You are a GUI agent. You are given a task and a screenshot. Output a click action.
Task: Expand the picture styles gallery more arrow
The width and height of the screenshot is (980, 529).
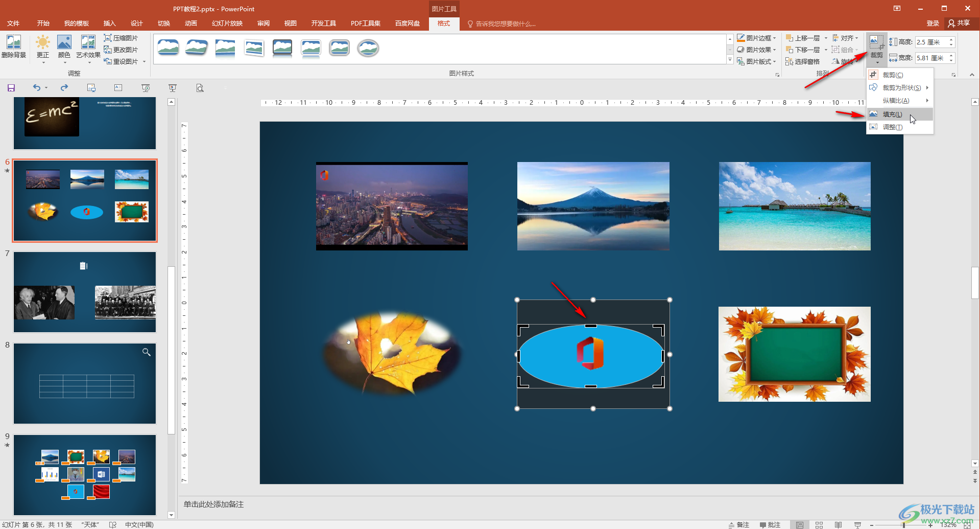point(730,60)
